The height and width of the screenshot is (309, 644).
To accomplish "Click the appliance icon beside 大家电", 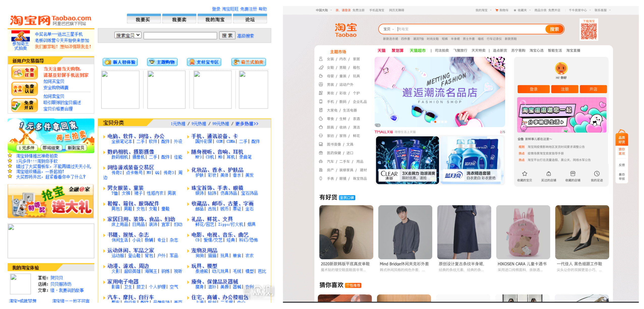I will (x=321, y=110).
